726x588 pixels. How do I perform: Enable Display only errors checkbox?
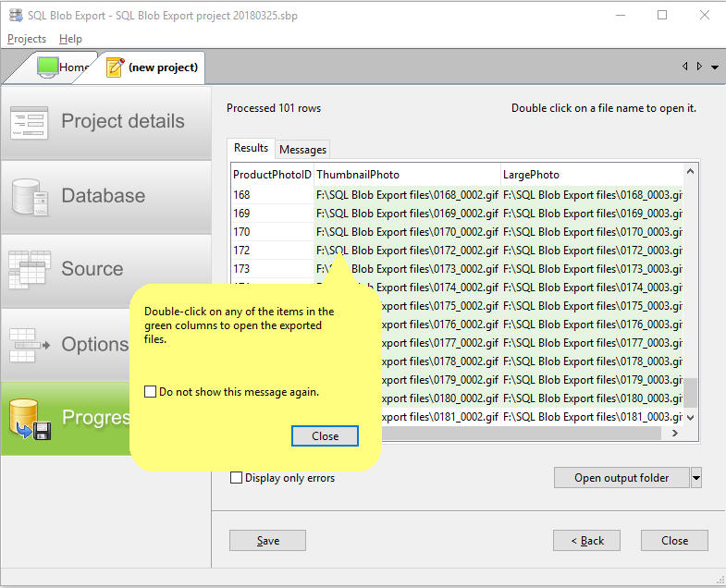coord(236,477)
